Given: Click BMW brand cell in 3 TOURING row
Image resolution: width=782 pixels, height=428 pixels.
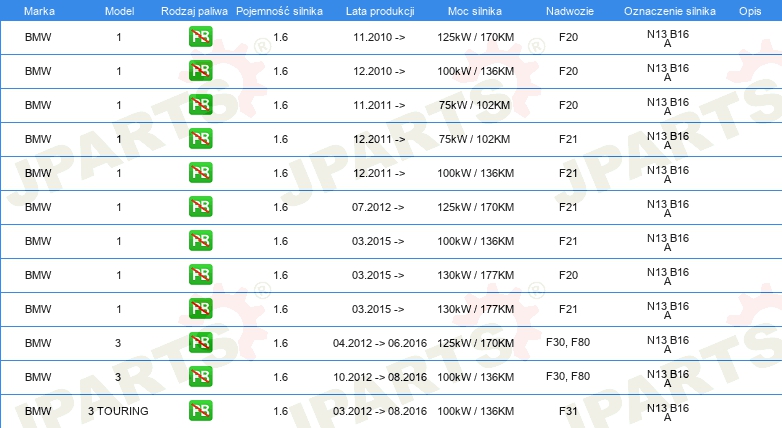Looking at the screenshot, I should 38,411.
